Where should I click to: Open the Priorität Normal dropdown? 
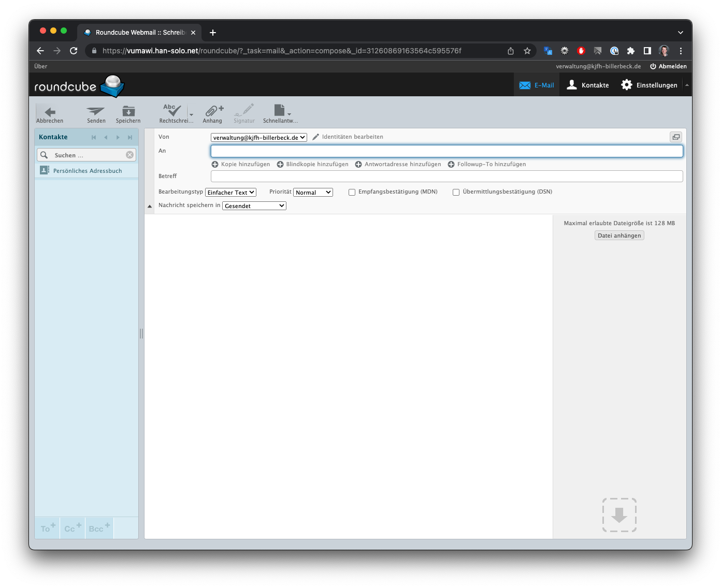pos(313,193)
